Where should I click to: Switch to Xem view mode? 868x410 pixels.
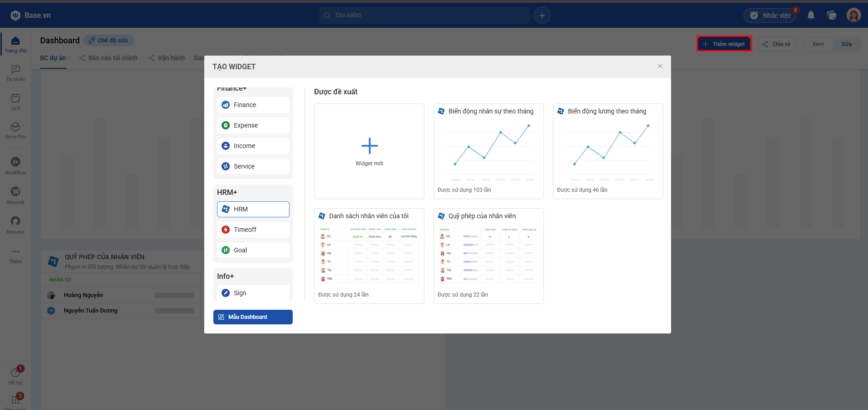coord(818,44)
